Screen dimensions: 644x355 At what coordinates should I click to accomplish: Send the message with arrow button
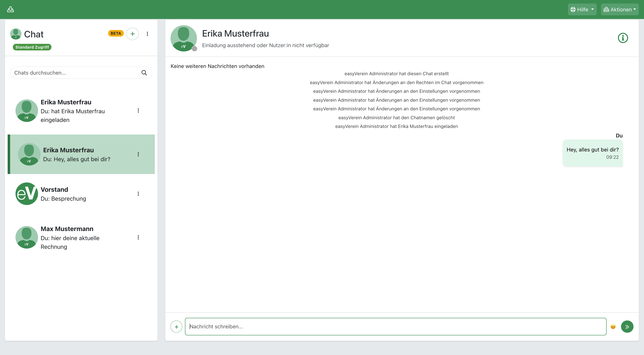627,326
